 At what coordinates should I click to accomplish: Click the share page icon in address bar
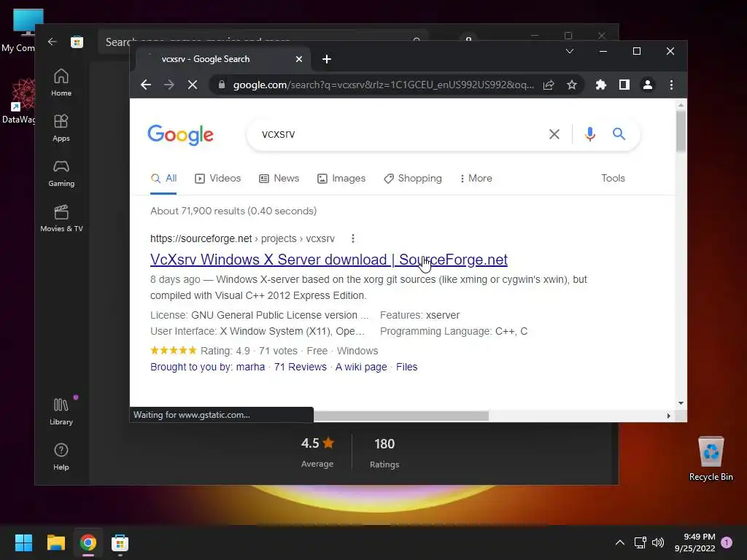click(x=549, y=85)
